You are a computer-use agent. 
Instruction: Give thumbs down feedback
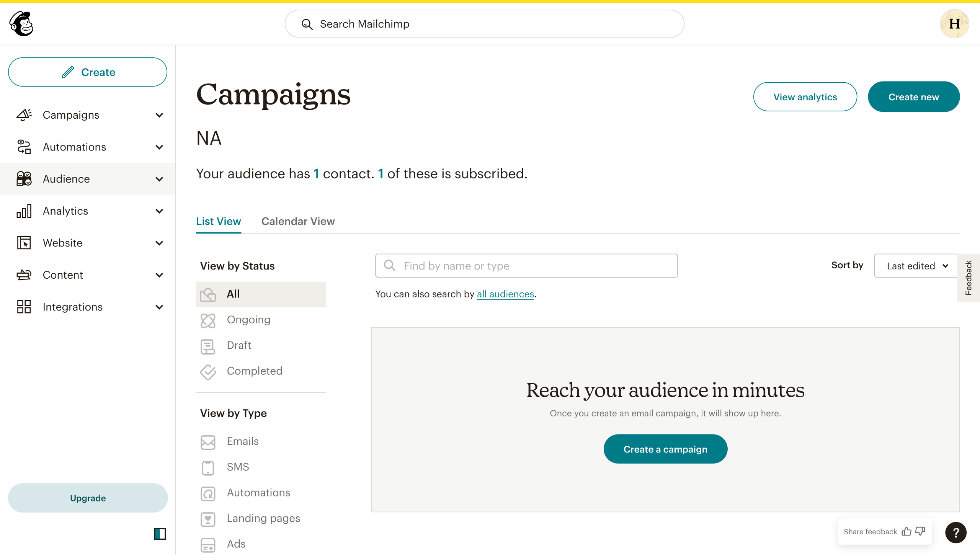pos(920,531)
